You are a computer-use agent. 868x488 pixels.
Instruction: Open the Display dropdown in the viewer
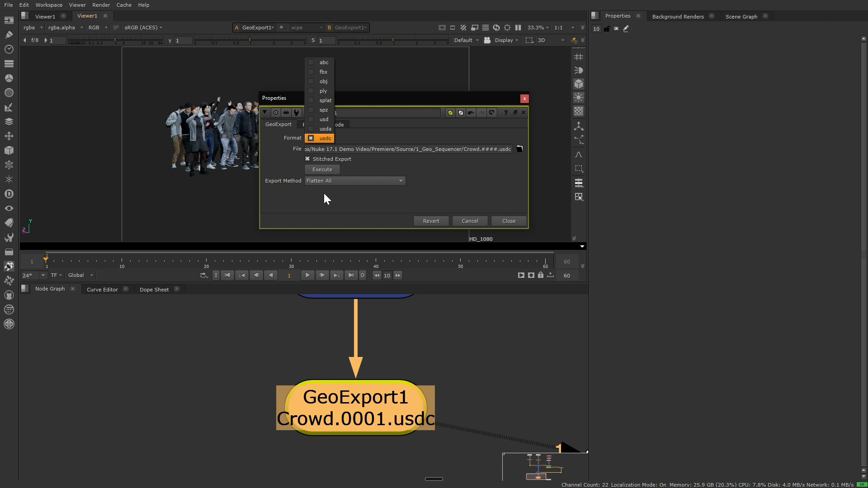506,40
